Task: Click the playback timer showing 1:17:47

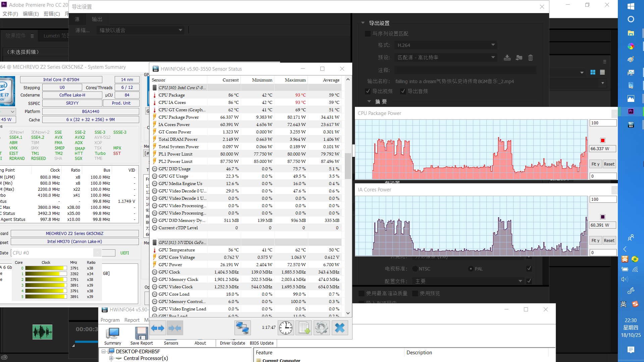Action: [x=268, y=327]
